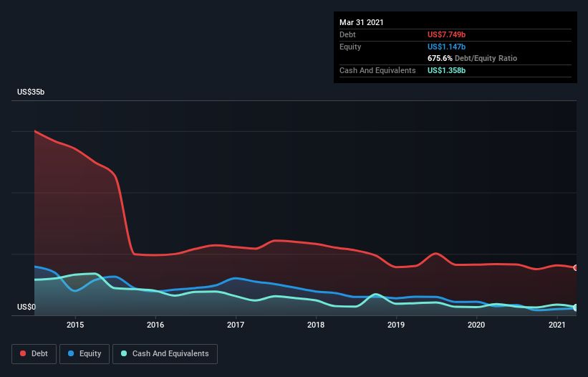588x377 pixels.
Task: Click the US$35b y-axis label
Action: pos(31,92)
